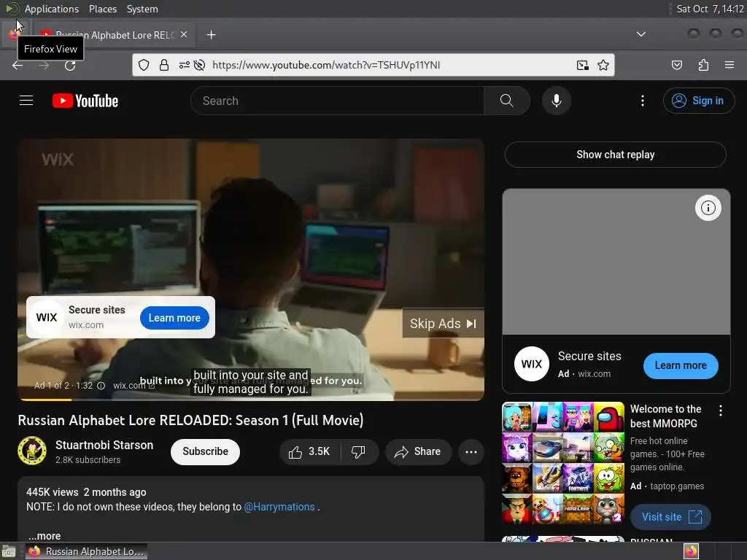Image resolution: width=747 pixels, height=560 pixels.
Task: Open a new browser tab
Action: 211,35
